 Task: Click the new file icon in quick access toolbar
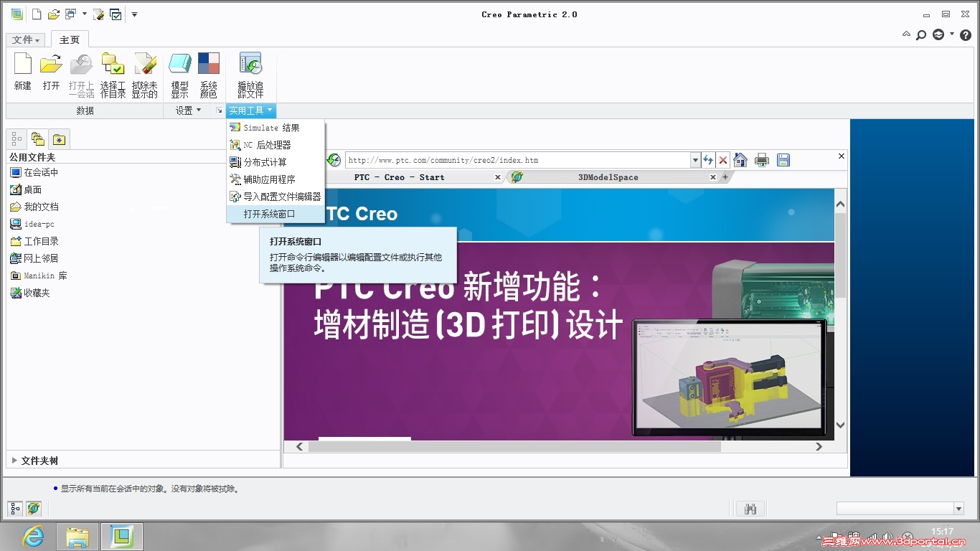pos(37,14)
